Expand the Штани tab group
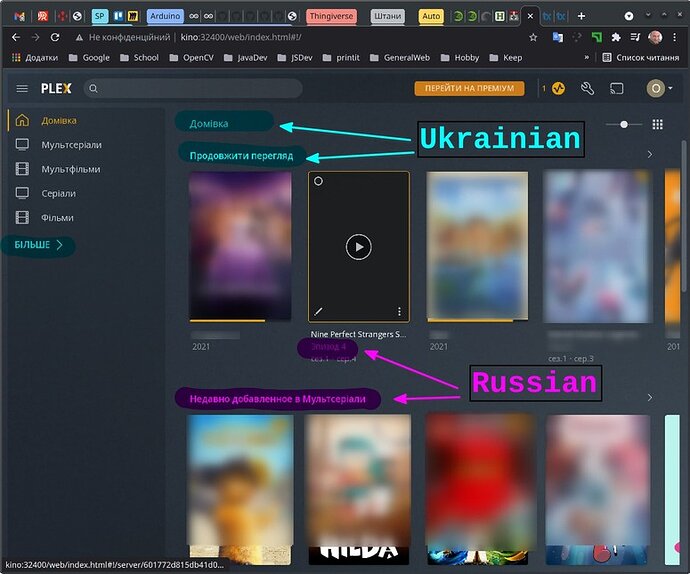 (388, 16)
